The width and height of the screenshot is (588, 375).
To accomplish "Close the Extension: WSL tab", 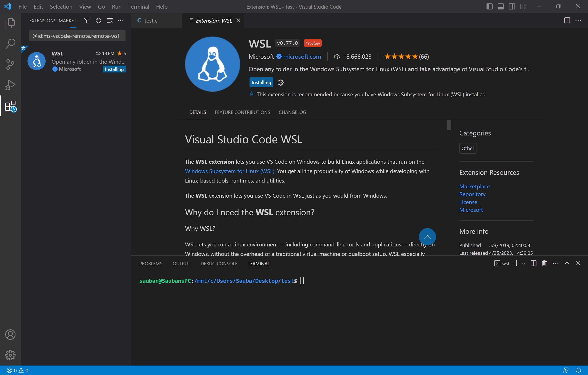I will [x=238, y=20].
